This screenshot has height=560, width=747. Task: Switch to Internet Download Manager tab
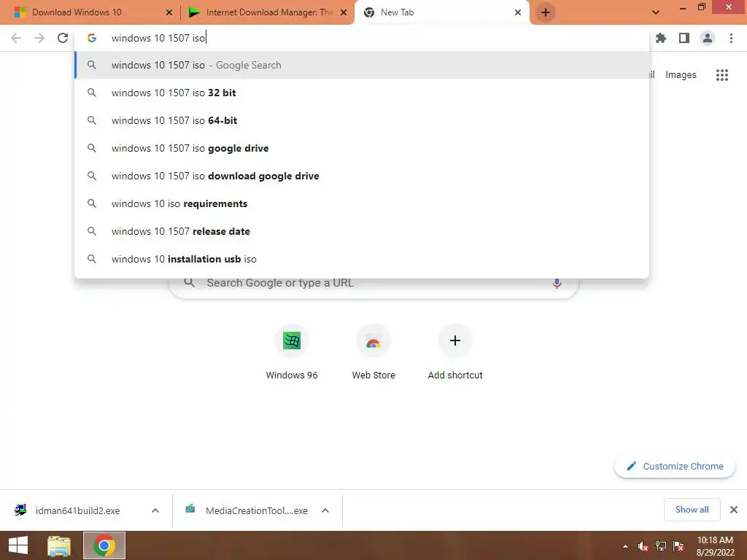(267, 12)
